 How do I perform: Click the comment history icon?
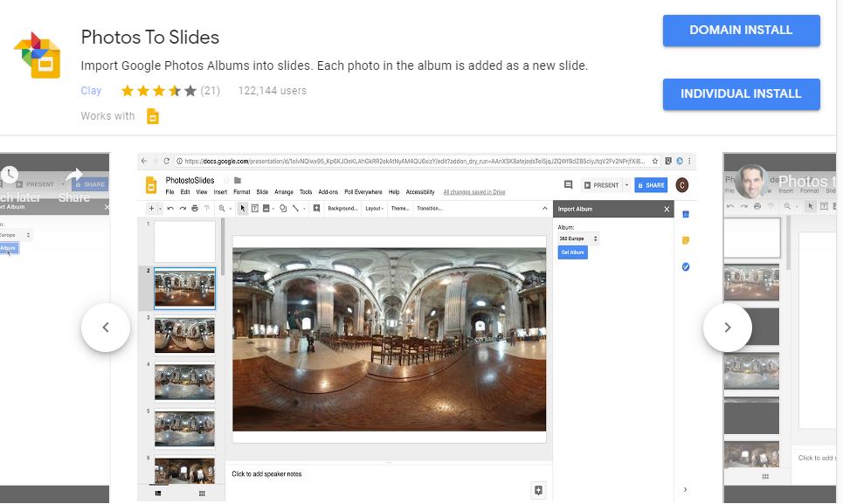pyautogui.click(x=568, y=184)
